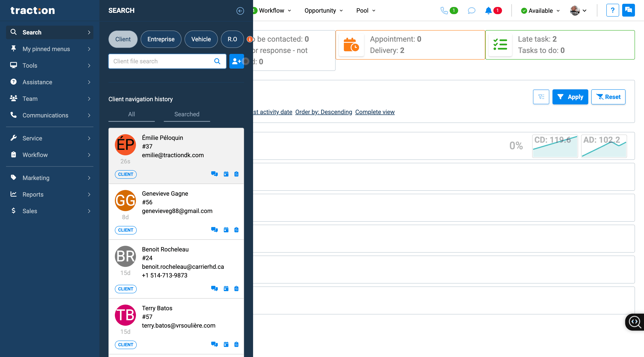Viewport: 644px width, 357px height.
Task: Open clipboard task icon for Terry Batos
Action: coord(236,344)
